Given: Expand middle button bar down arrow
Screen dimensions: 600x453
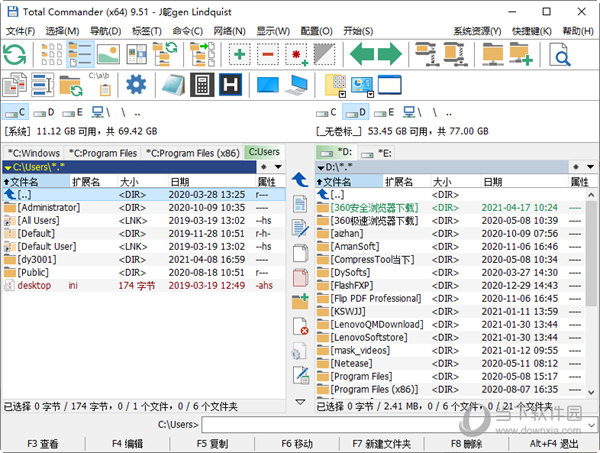Looking at the screenshot, I should click(300, 402).
